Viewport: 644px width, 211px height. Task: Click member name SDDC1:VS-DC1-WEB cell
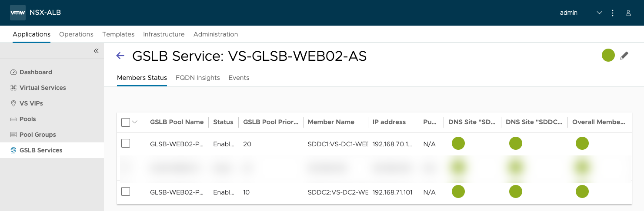(337, 144)
